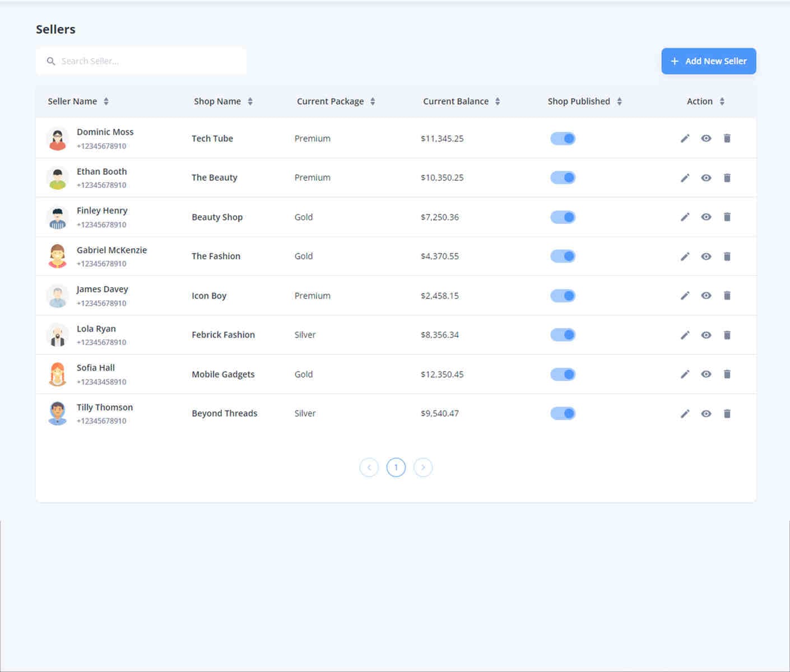Sort by Shop Name column header

250,101
